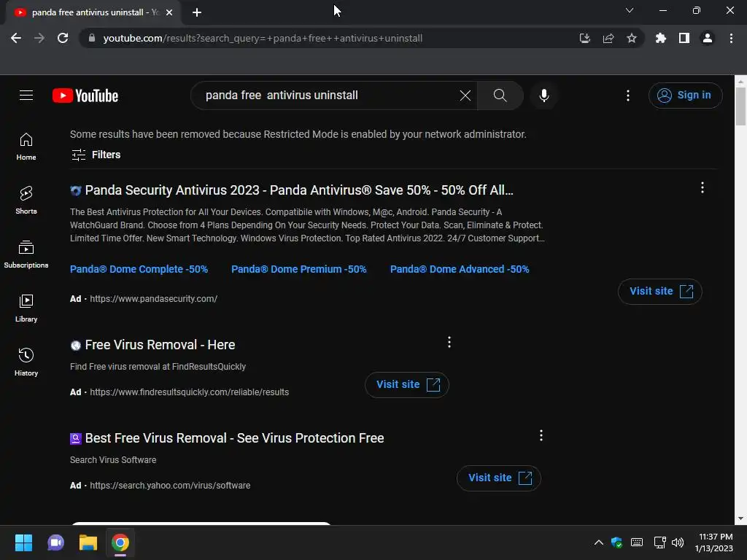Open the Chat app on the taskbar
Image resolution: width=747 pixels, height=560 pixels.
coord(55,542)
